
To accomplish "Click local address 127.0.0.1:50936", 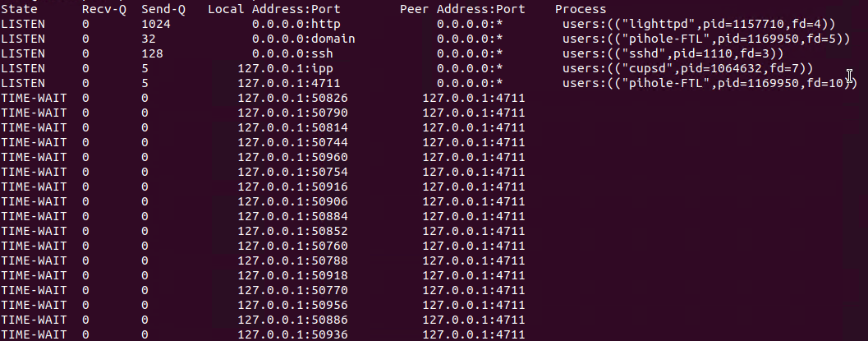I will (292, 334).
